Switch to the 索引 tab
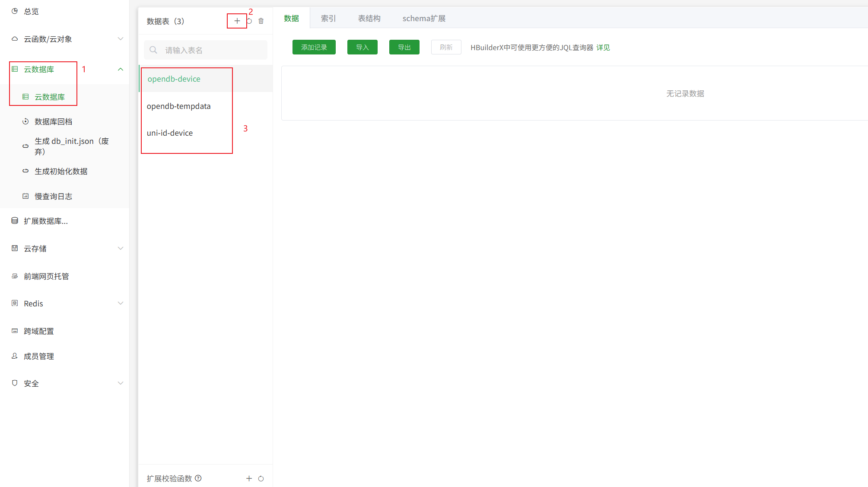The width and height of the screenshot is (868, 487). point(327,18)
